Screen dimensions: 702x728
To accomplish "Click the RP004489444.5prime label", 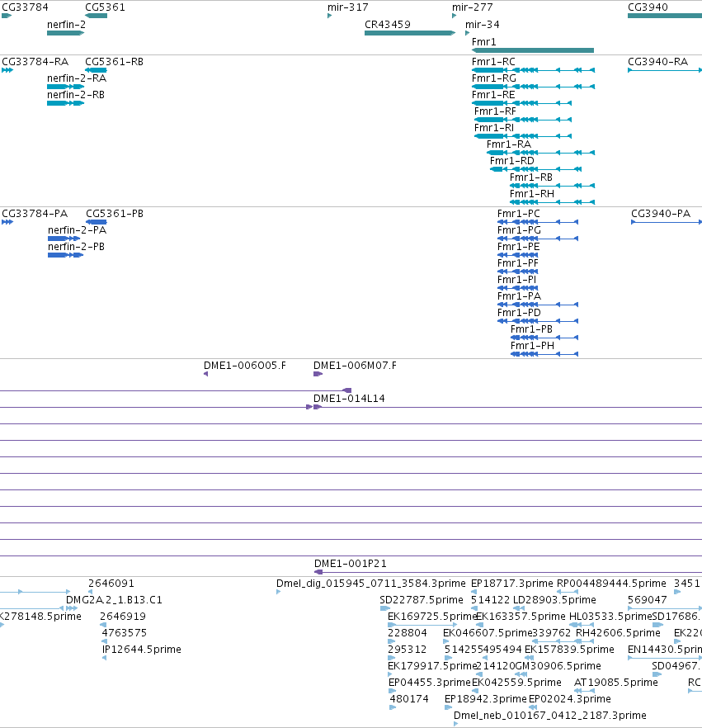I will tap(611, 583).
